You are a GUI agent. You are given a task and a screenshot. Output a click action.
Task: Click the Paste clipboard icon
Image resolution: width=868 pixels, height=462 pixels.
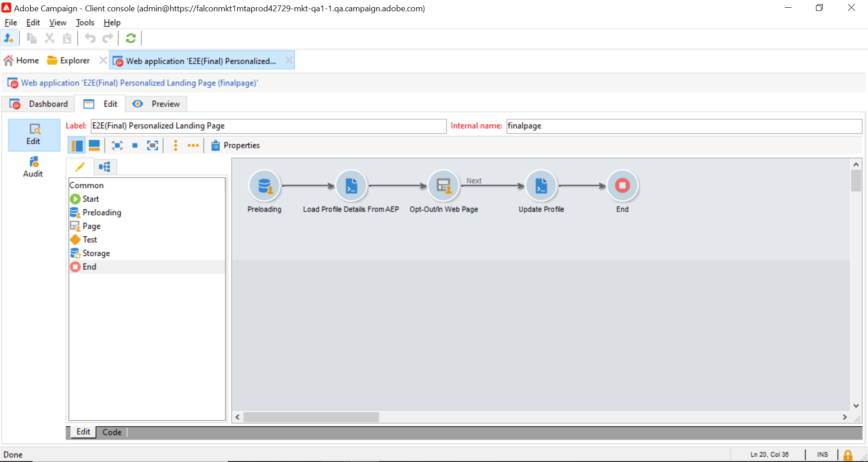pos(67,38)
